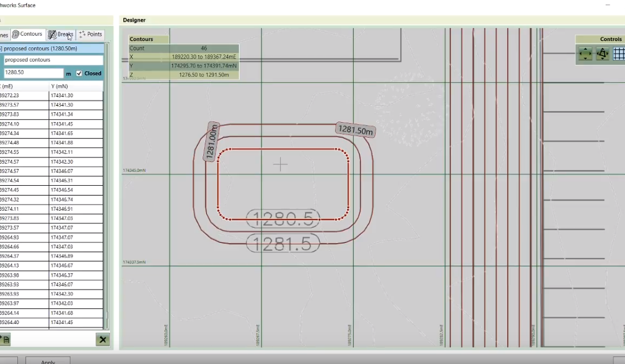Viewport: 625px width, 364px height.
Task: Toggle the grid display control icon
Action: click(619, 53)
